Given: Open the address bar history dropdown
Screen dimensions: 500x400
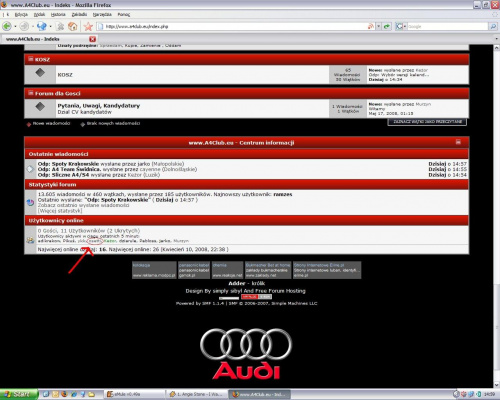Looking at the screenshot, I should click(379, 26).
